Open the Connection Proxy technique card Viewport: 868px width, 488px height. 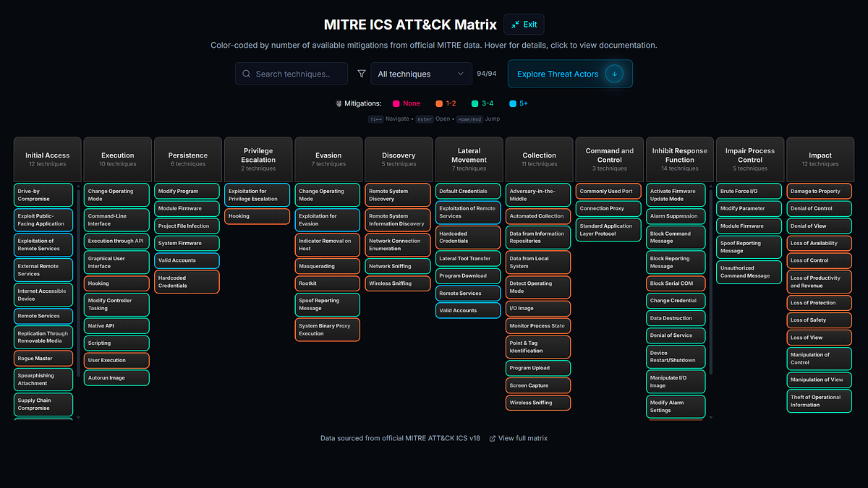609,209
